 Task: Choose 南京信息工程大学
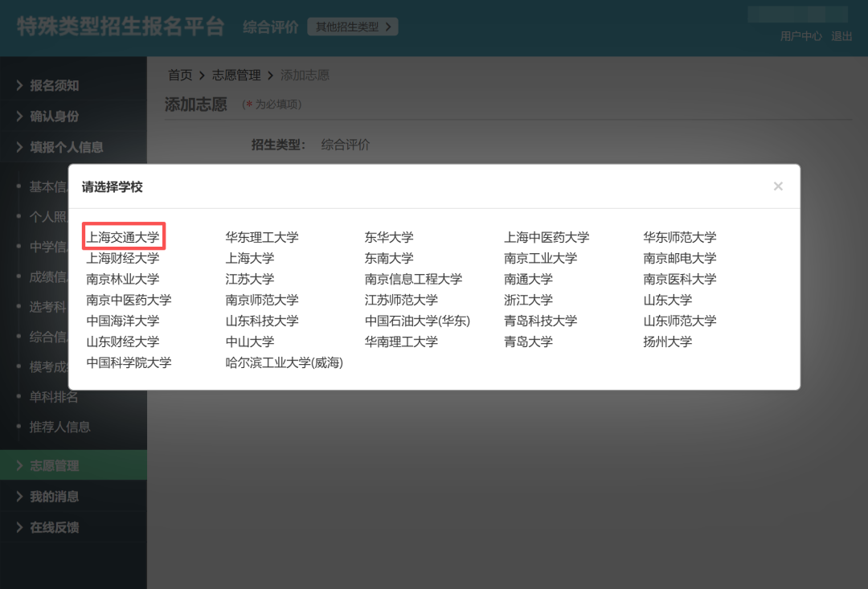tap(413, 279)
